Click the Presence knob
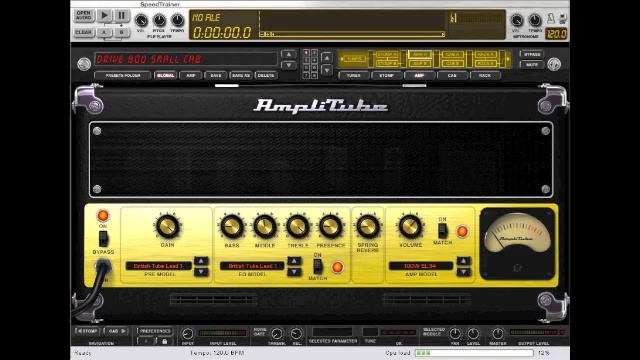The width and height of the screenshot is (640, 360). 331,227
